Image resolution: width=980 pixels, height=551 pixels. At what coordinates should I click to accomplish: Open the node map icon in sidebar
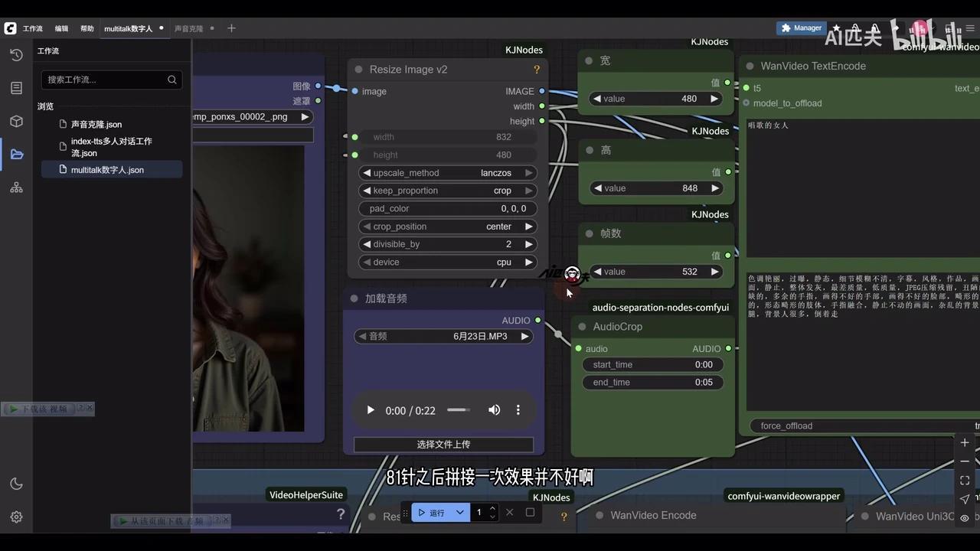(x=16, y=187)
